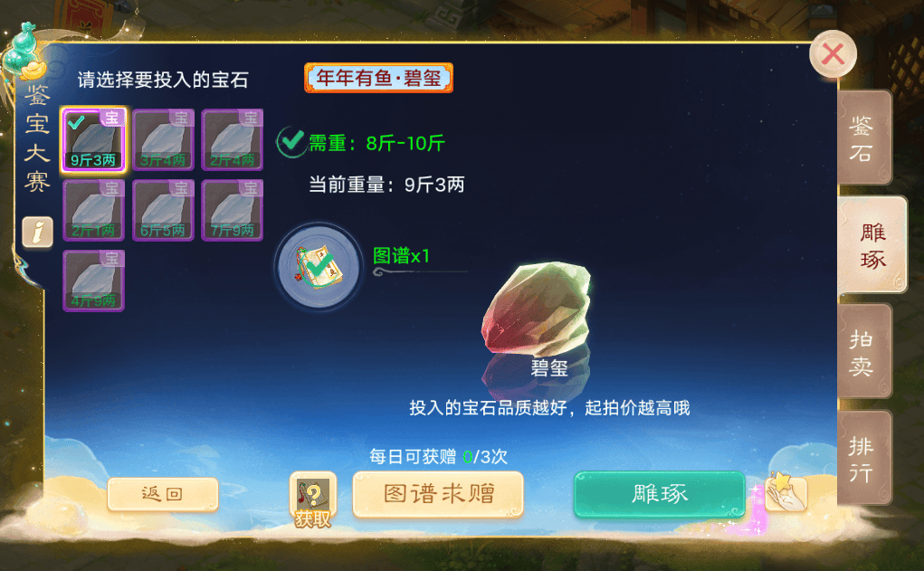Click the 碧玺 gemstone preview
This screenshot has height=571, width=924.
[536, 308]
